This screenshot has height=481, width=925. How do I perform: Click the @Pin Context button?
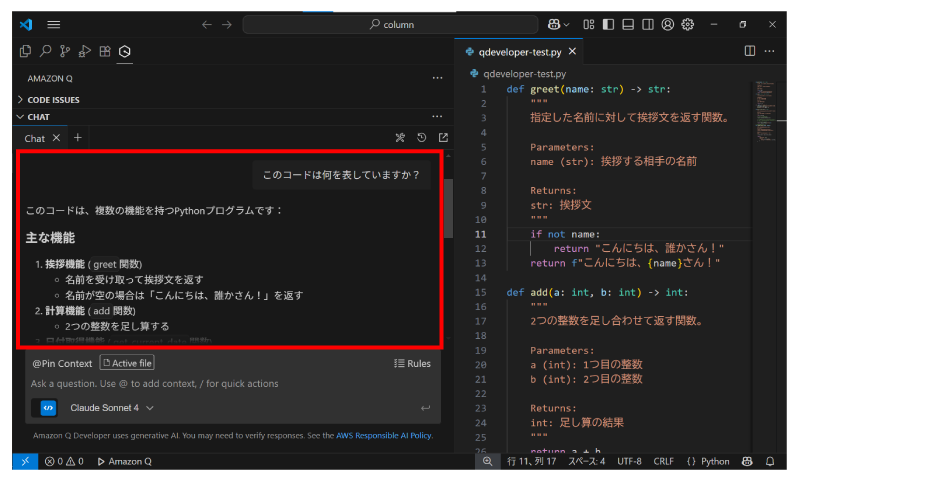(62, 364)
